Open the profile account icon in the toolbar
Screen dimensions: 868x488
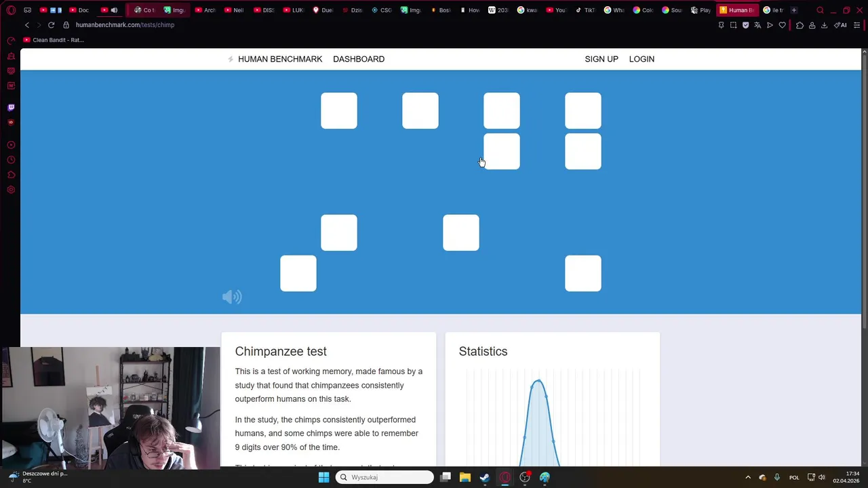[x=812, y=25]
